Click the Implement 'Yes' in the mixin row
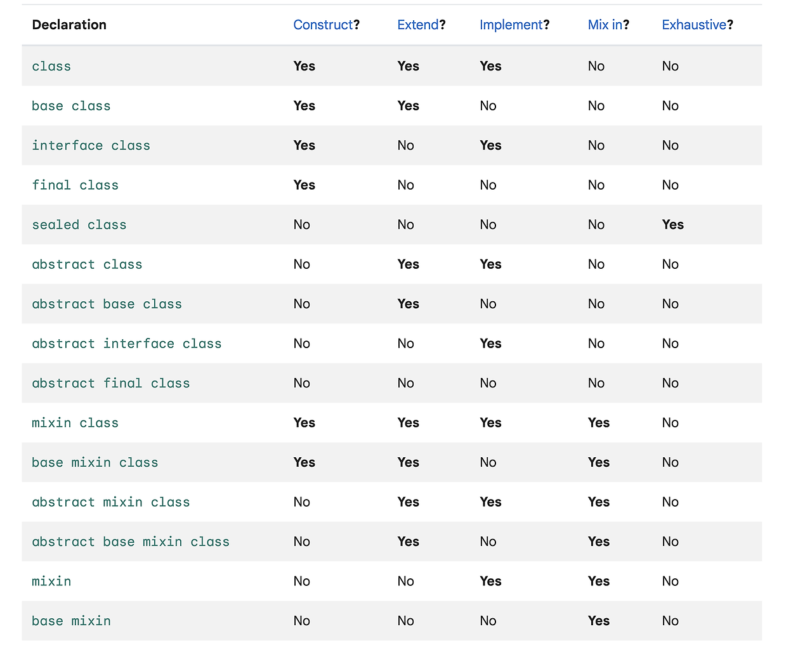The height and width of the screenshot is (662, 812). [491, 581]
